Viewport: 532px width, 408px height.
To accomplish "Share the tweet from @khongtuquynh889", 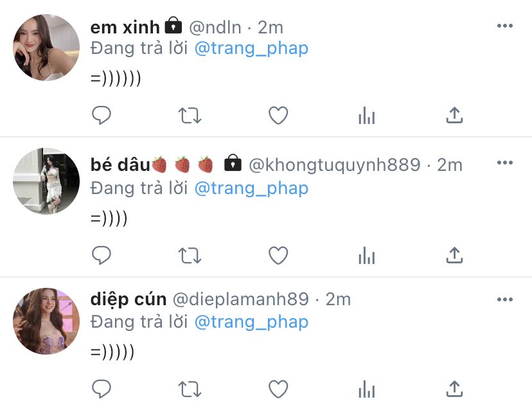I will [x=454, y=255].
